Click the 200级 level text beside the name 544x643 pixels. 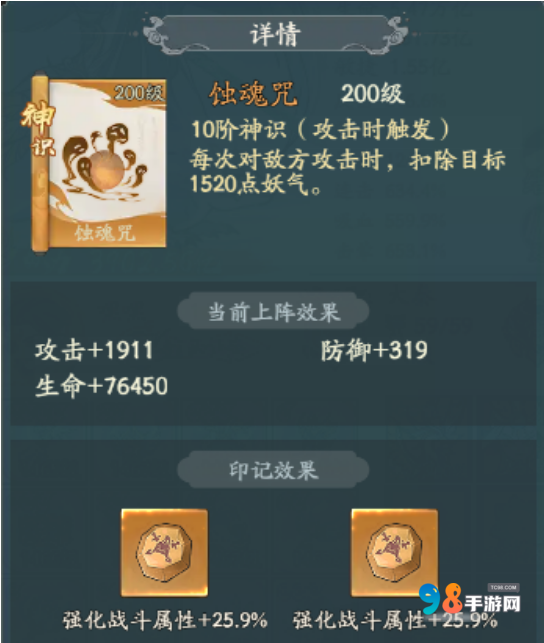click(373, 94)
